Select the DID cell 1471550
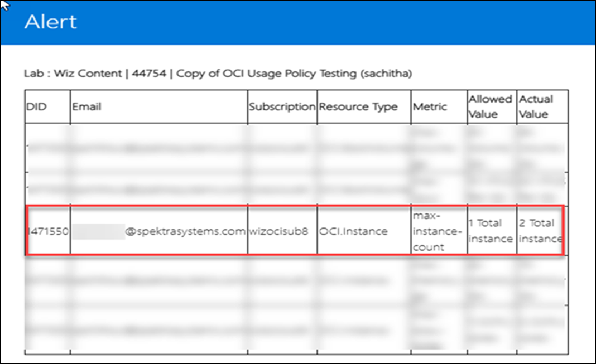Screen dimensions: 596x364 click(49, 231)
